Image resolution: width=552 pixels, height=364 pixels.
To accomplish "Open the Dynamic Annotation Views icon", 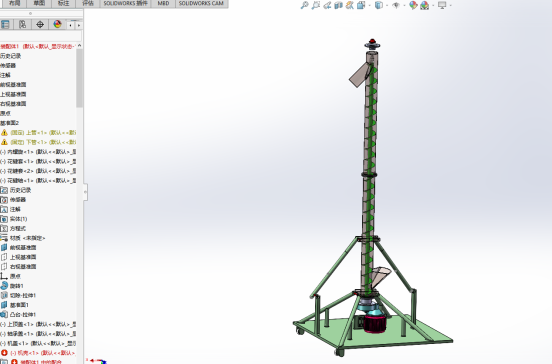I will tap(350, 5).
